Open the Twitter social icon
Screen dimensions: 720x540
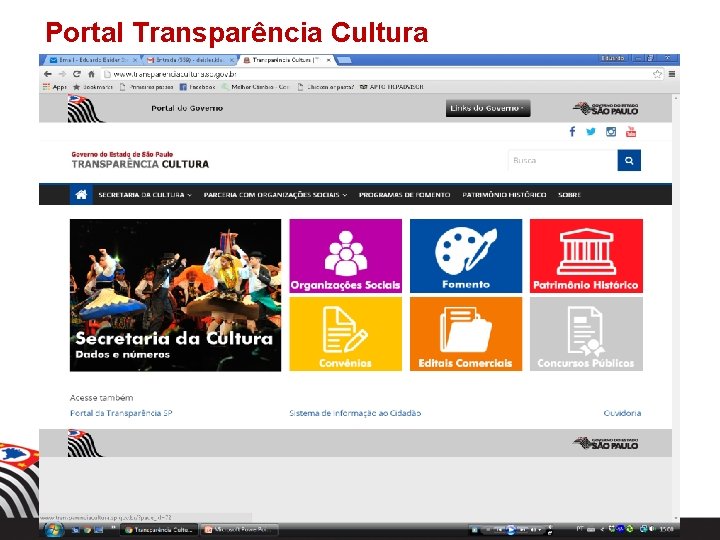(591, 132)
